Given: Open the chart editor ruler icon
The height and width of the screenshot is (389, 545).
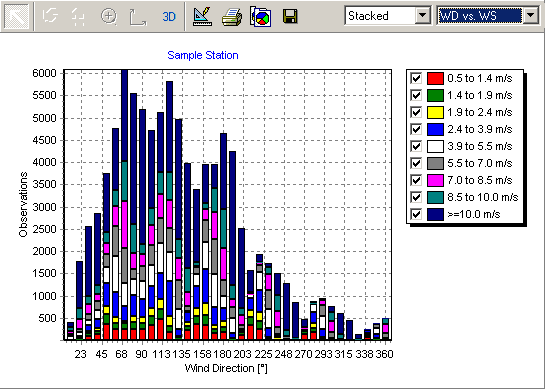Looking at the screenshot, I should [x=202, y=16].
